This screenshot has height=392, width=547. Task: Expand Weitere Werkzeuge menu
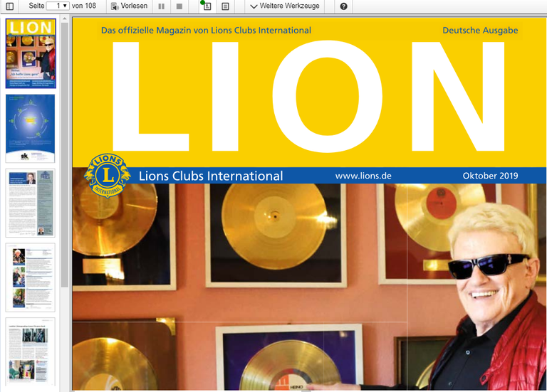click(285, 6)
